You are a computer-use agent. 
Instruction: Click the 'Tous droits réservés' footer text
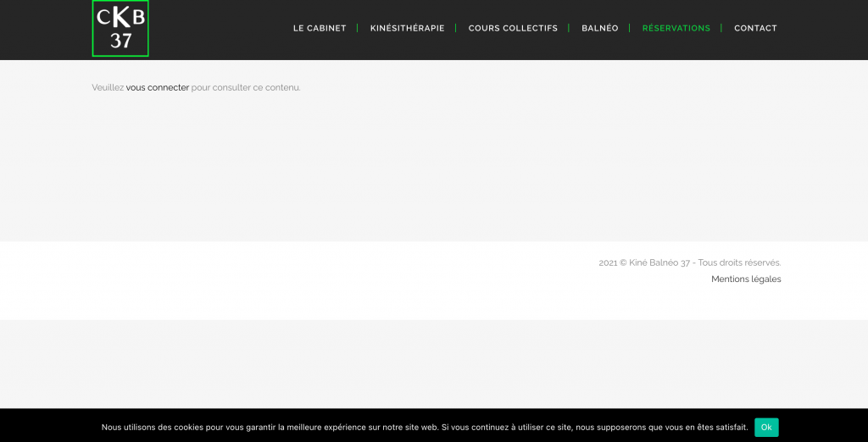739,262
